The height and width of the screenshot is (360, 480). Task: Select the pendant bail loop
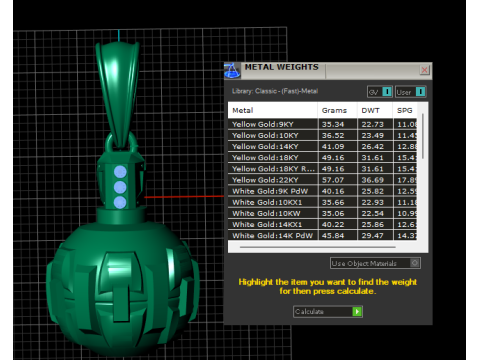click(x=118, y=93)
